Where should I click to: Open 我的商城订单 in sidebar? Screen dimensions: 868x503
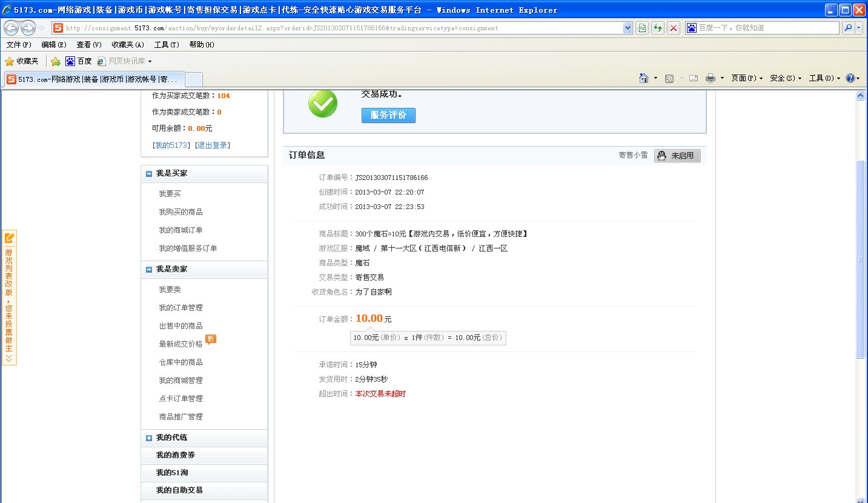click(181, 230)
